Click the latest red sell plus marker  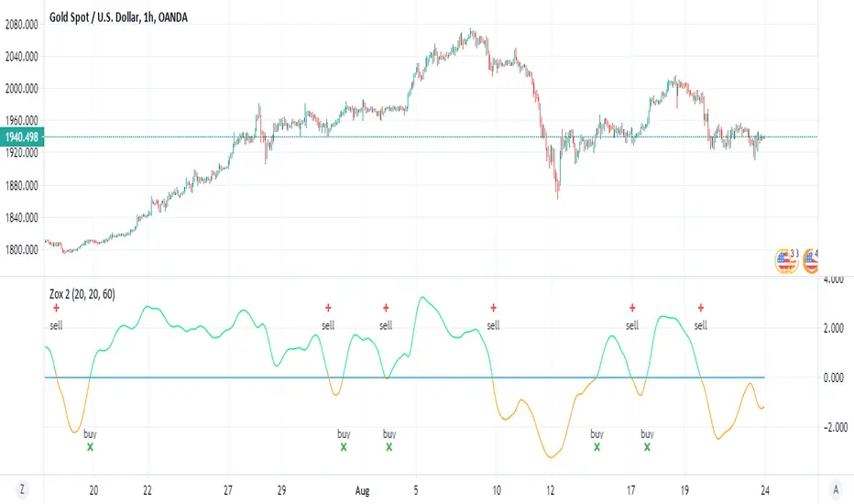click(701, 309)
